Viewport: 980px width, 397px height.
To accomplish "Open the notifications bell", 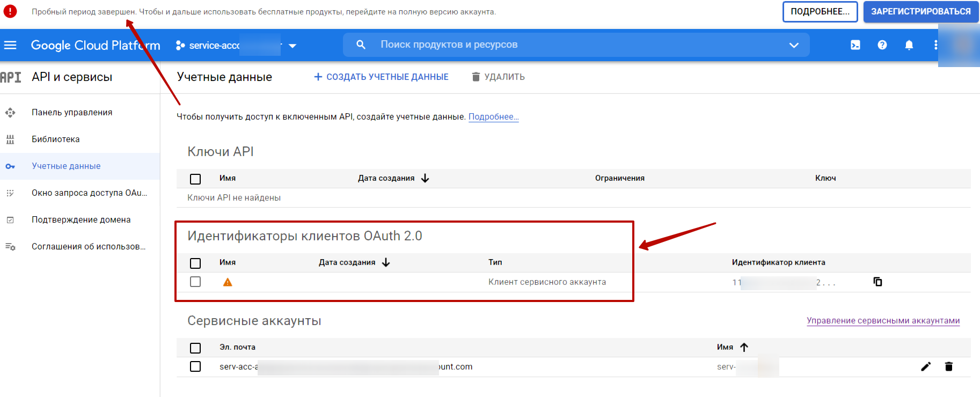I will coord(909,45).
